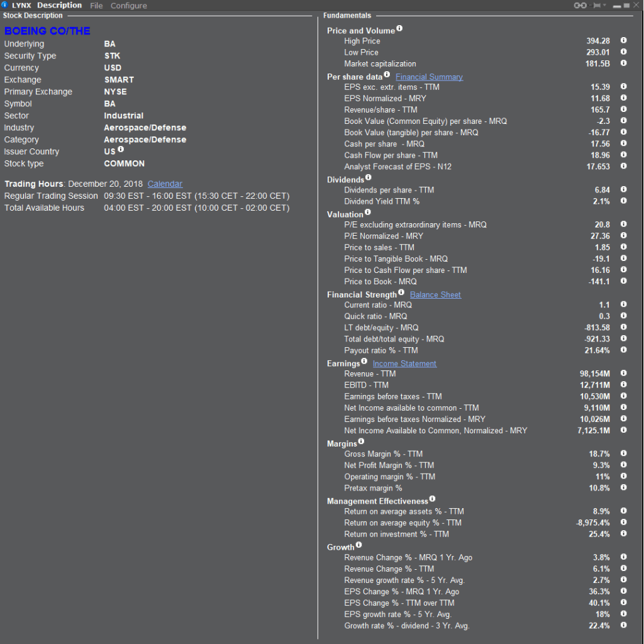The height and width of the screenshot is (644, 644).
Task: Click the Low Price value 293.01
Action: 598,53
